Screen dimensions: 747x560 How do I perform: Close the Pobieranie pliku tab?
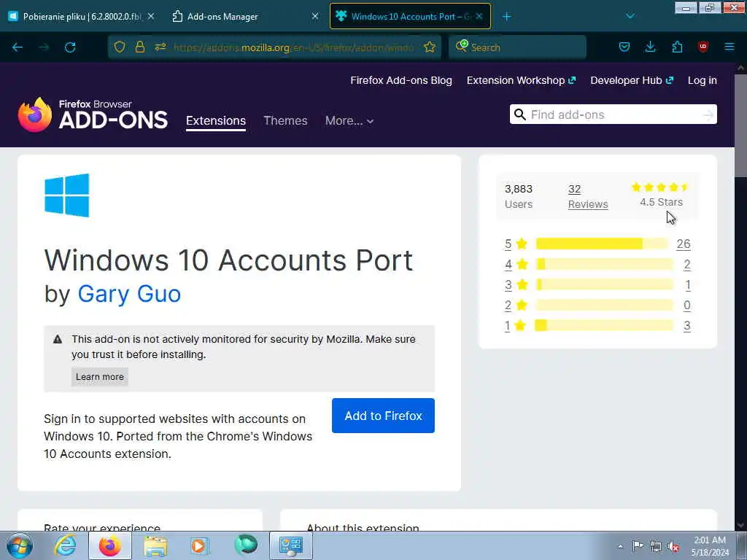coord(151,16)
